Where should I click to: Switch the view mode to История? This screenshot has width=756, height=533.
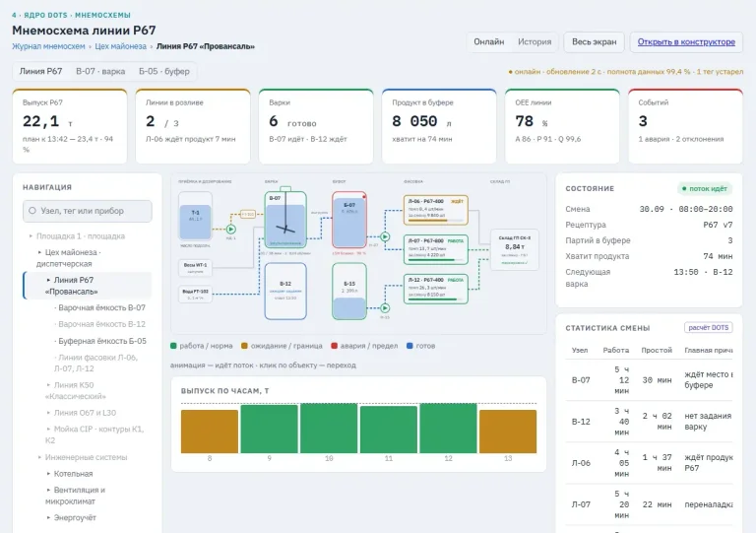point(535,42)
